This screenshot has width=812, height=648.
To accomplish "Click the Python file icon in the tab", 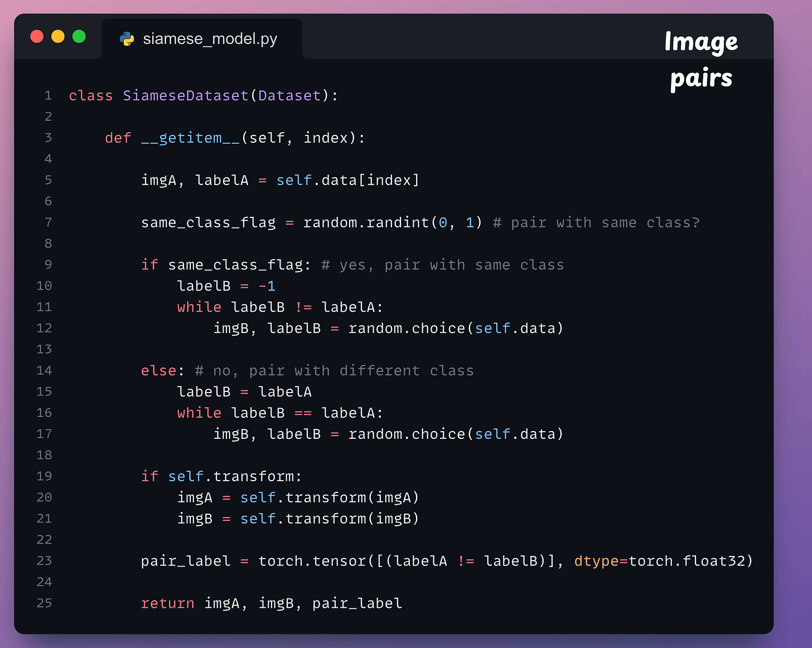I will pos(127,39).
